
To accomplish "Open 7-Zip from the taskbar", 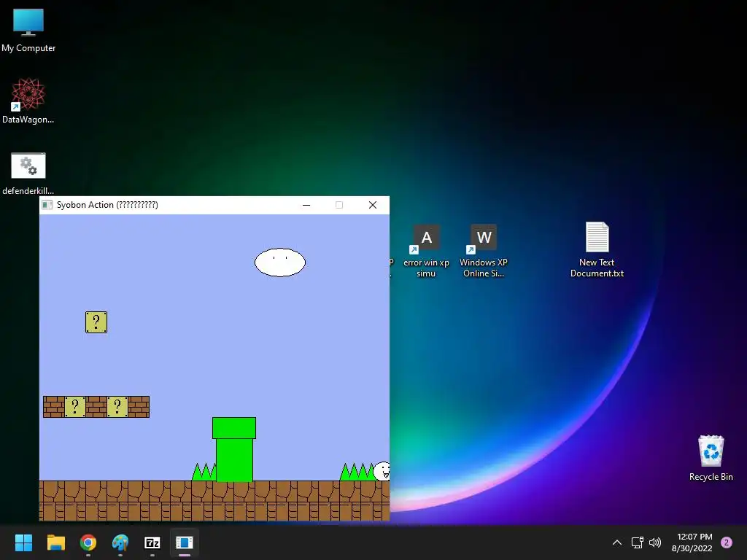I will tap(152, 542).
